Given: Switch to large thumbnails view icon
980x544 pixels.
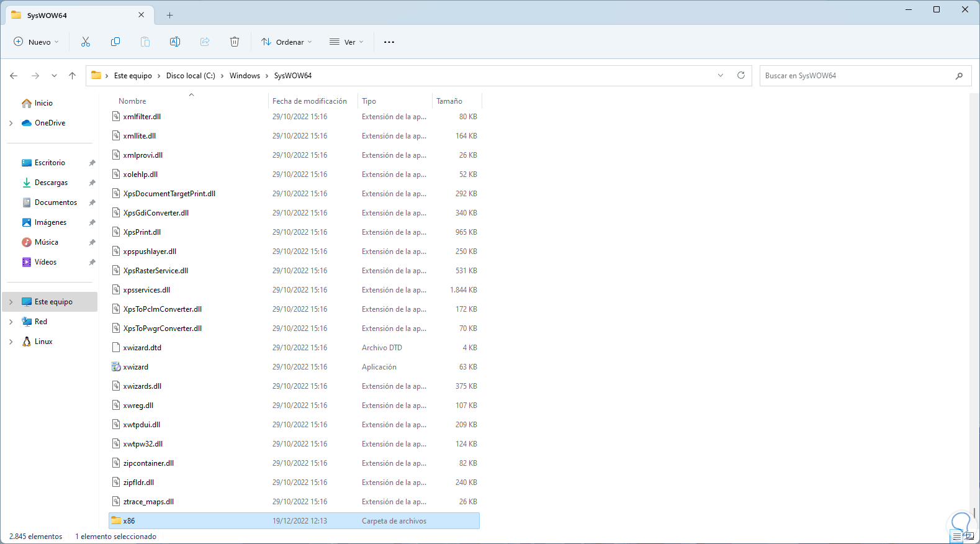Looking at the screenshot, I should pos(969,537).
